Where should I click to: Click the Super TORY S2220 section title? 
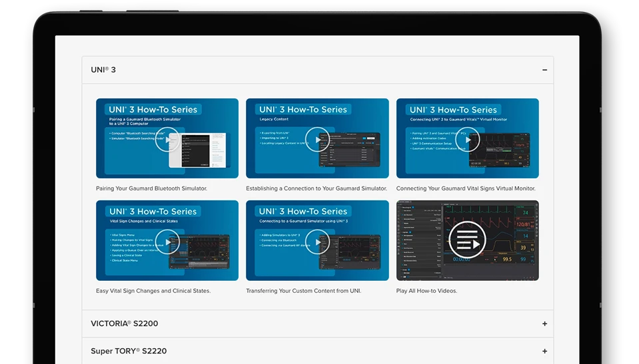[x=129, y=351]
